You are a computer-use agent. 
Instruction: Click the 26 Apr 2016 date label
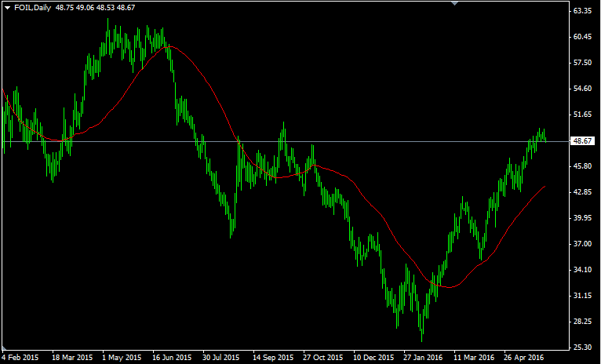(x=523, y=358)
